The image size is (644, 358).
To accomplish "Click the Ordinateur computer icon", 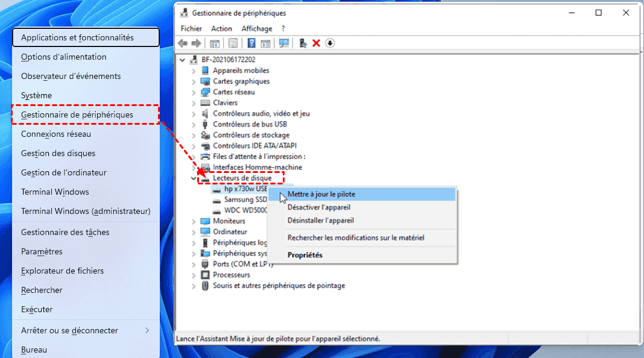I will coord(205,231).
